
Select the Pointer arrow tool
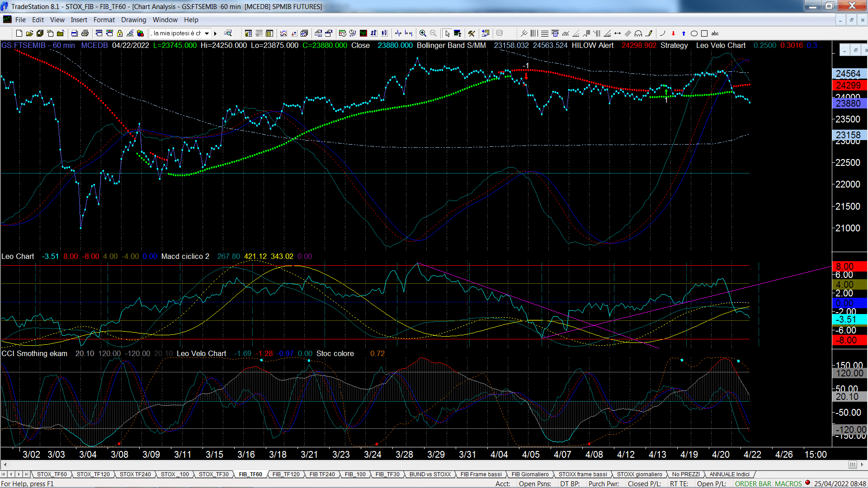coord(447,33)
